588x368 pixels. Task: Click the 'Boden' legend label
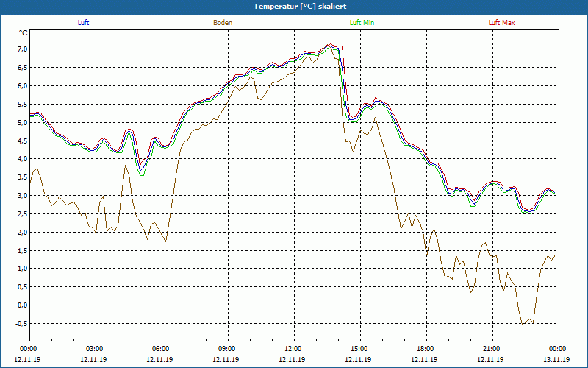coord(223,23)
